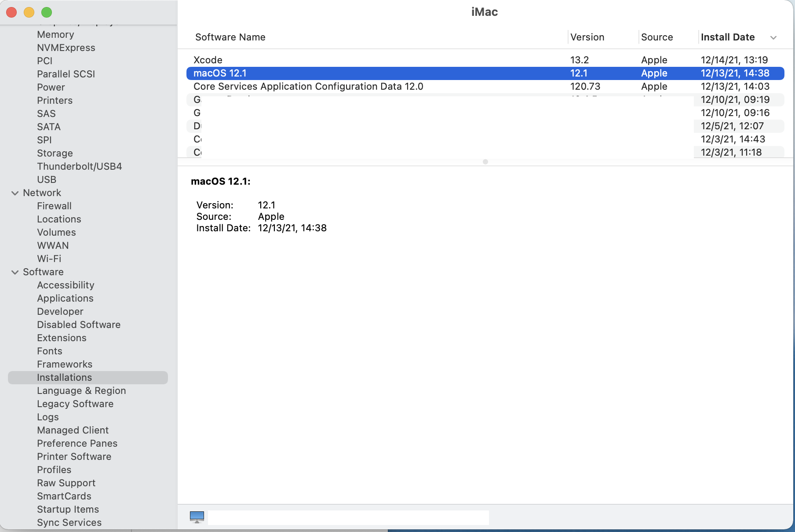This screenshot has height=532, width=795.
Task: Open Applications under Software
Action: pyautogui.click(x=65, y=299)
